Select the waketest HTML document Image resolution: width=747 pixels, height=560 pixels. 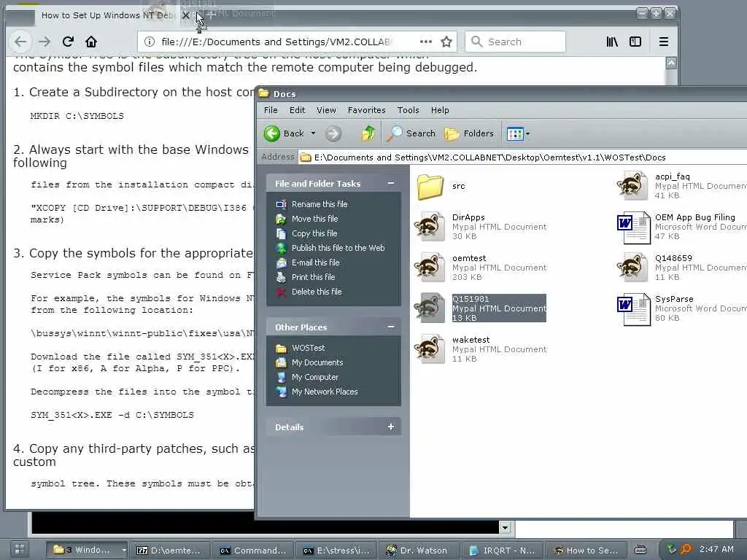[x=480, y=349]
